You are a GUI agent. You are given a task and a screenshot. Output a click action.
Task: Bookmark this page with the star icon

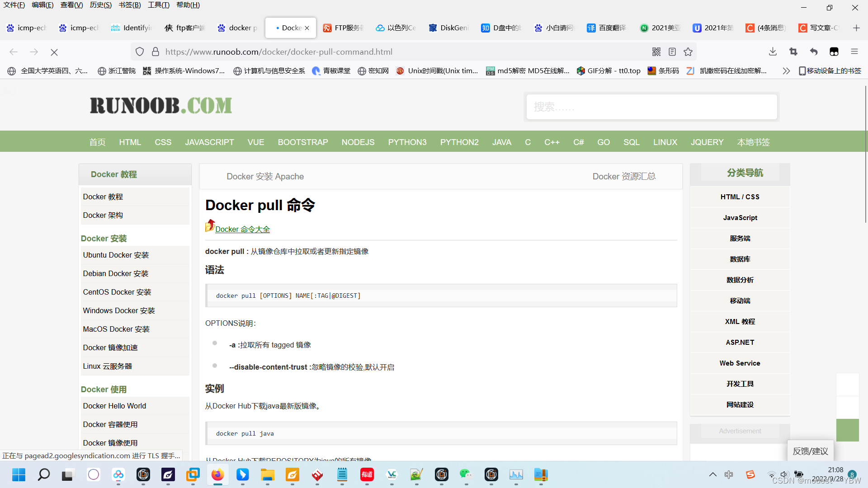pos(688,52)
